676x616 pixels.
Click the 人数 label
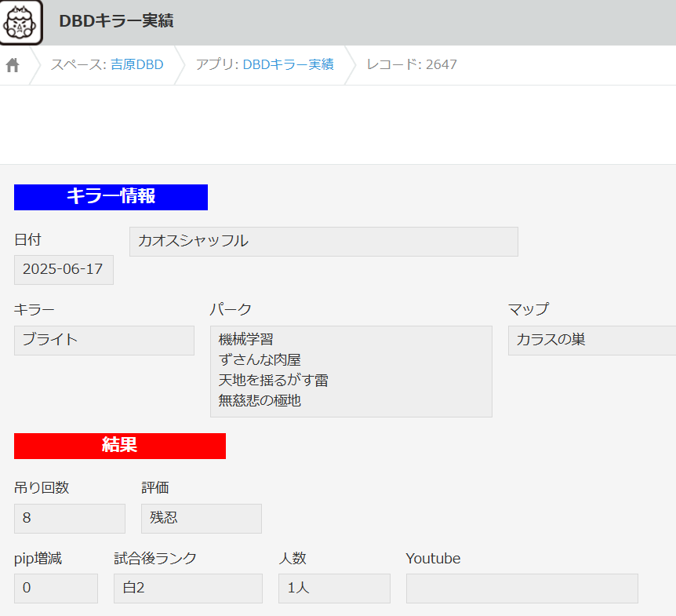click(x=293, y=558)
